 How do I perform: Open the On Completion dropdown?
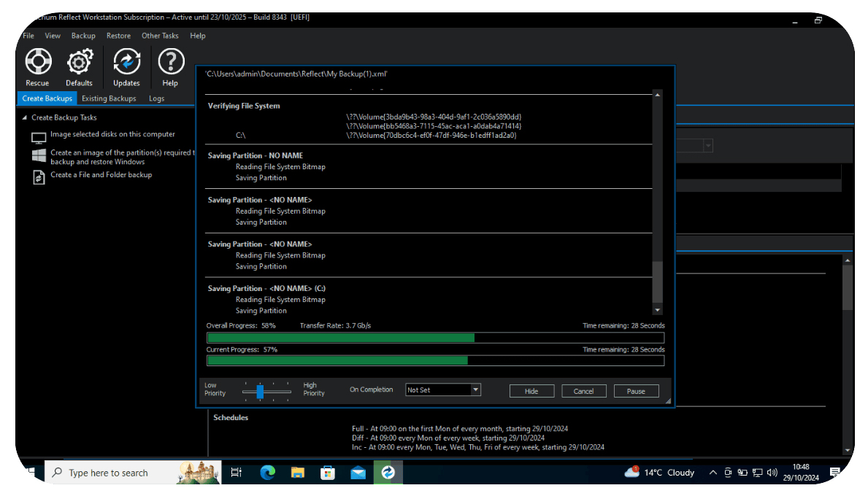[475, 390]
